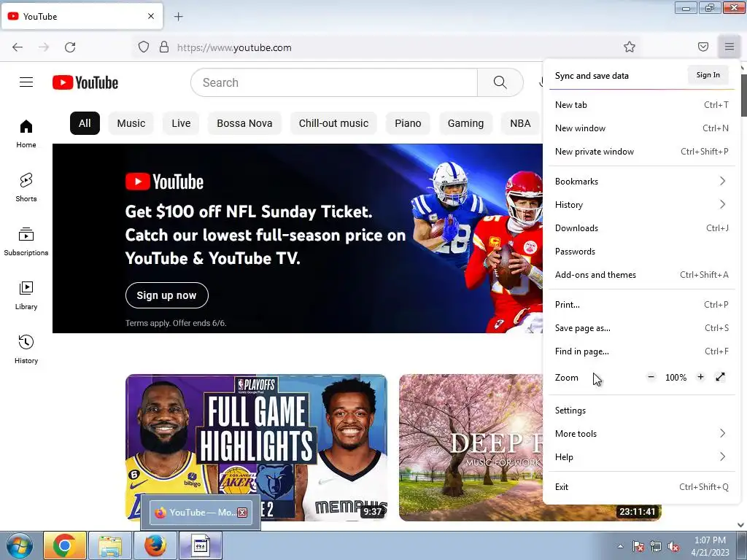The image size is (747, 560).
Task: Select New window menu item
Action: click(x=642, y=128)
